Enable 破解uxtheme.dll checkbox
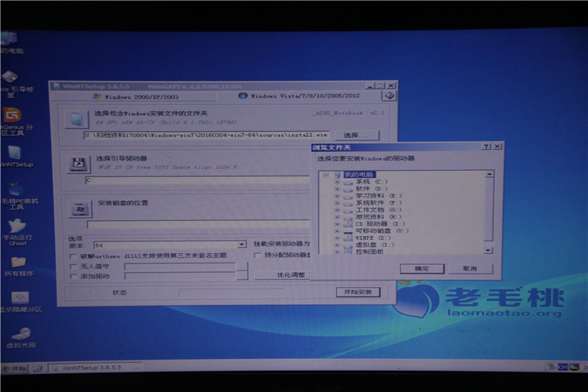Screen dimensions: 588x392 73,256
